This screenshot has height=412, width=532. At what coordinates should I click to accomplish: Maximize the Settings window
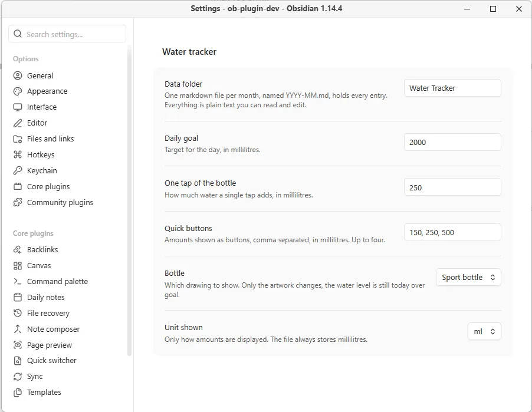click(x=493, y=9)
